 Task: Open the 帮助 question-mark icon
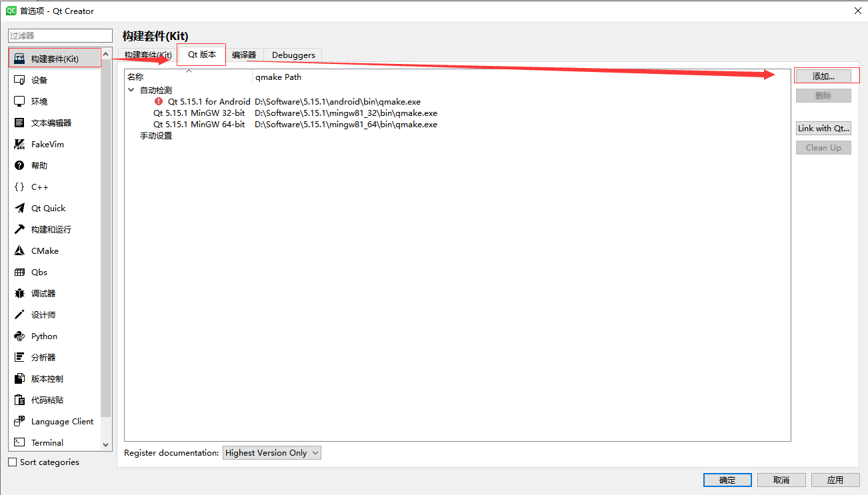19,165
